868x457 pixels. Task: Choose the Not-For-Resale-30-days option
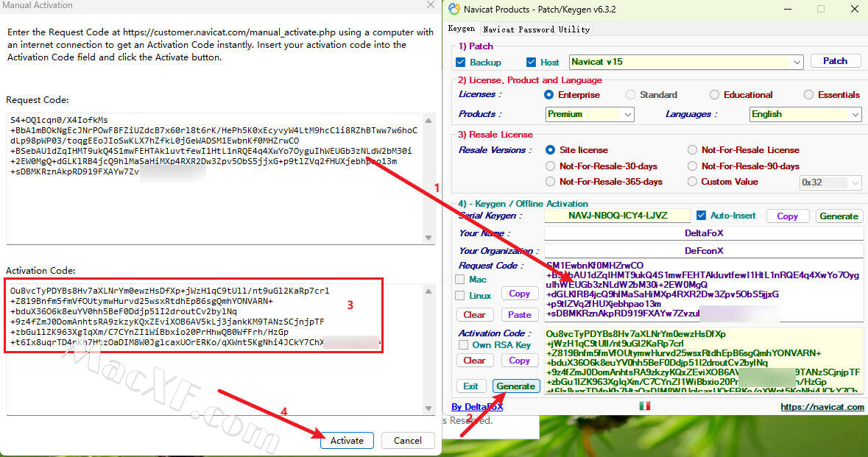click(x=551, y=166)
